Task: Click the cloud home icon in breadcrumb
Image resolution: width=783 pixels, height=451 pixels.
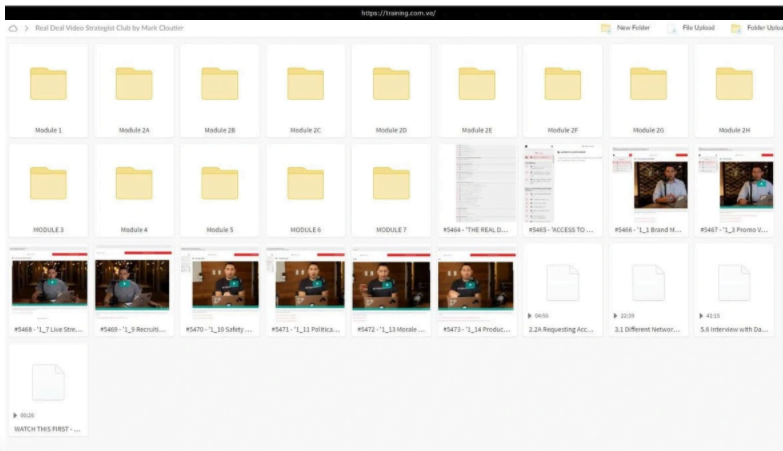Action: click(13, 28)
